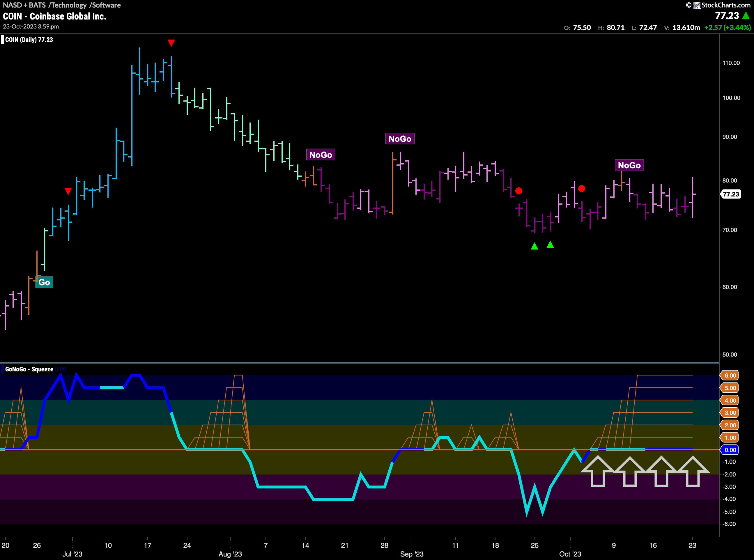This screenshot has height=560, width=754.
Task: Click the -6.00 oscillator axis label
Action: click(729, 524)
